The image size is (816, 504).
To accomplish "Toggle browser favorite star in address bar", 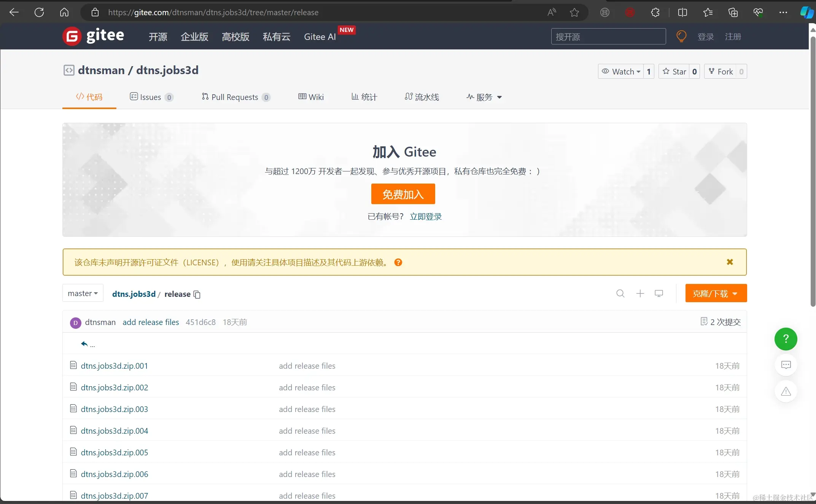I will point(574,13).
